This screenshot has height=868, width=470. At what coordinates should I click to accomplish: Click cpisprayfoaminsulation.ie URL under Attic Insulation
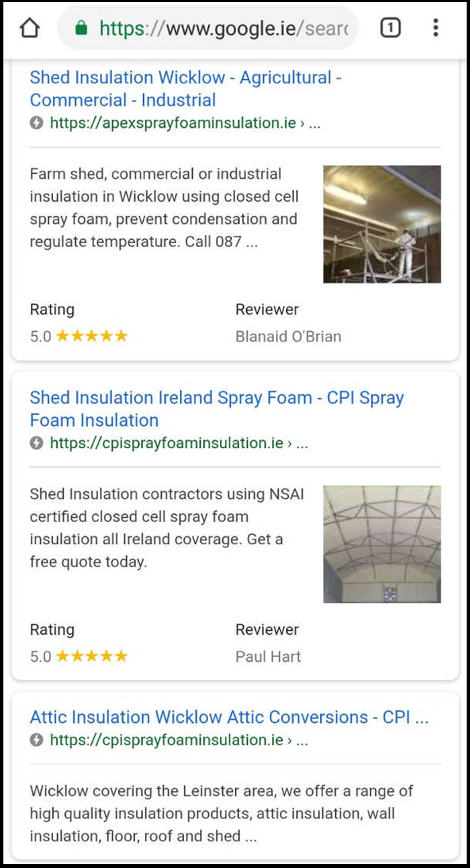pos(167,740)
